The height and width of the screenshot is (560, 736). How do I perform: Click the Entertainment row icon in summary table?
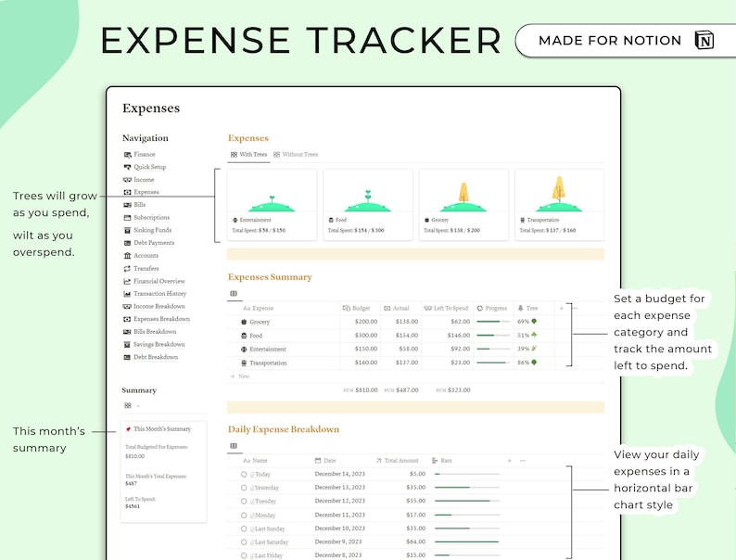pos(244,350)
